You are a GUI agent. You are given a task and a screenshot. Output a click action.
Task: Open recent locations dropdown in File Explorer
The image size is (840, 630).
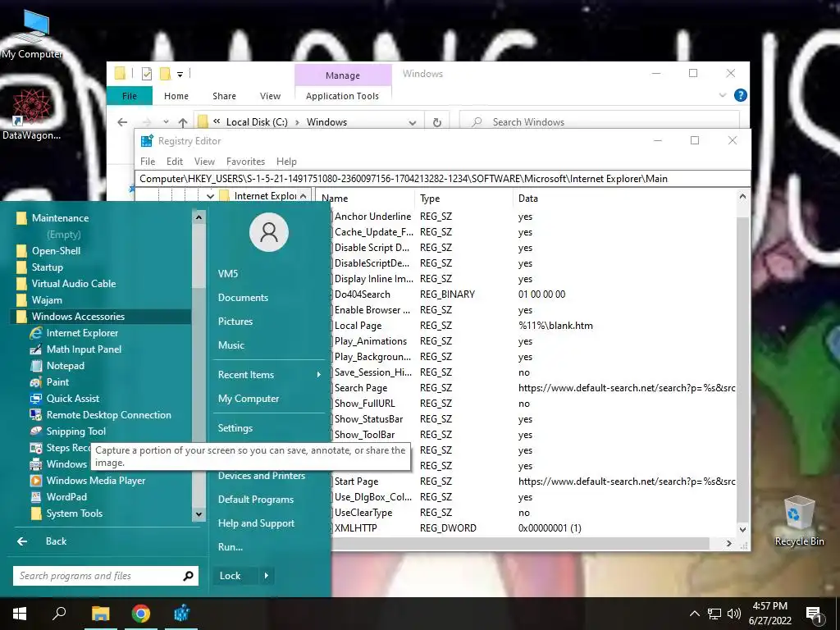pos(166,122)
